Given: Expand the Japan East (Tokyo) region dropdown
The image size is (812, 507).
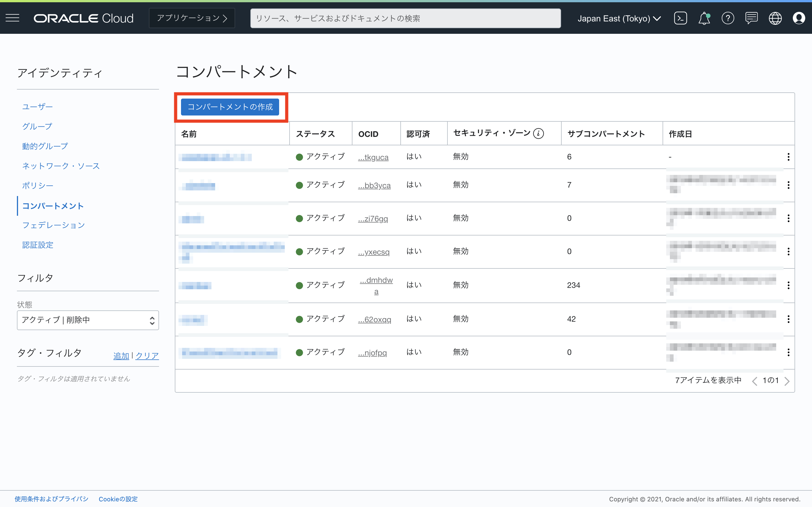Looking at the screenshot, I should [619, 18].
